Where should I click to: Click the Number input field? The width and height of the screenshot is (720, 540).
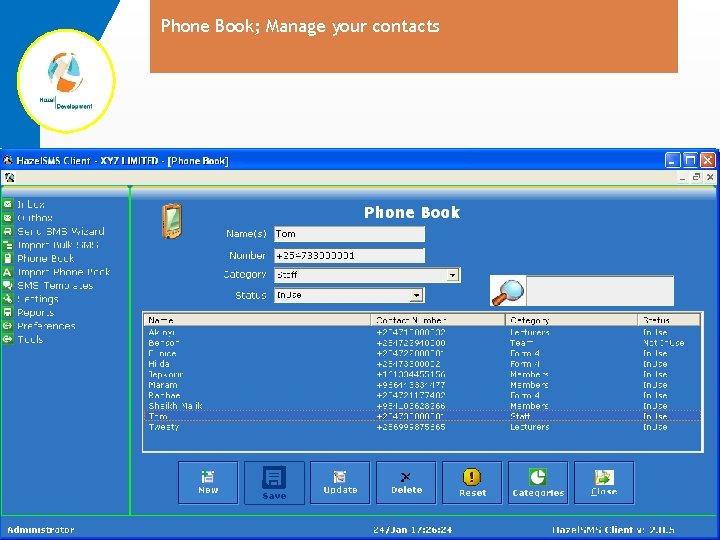pos(349,256)
